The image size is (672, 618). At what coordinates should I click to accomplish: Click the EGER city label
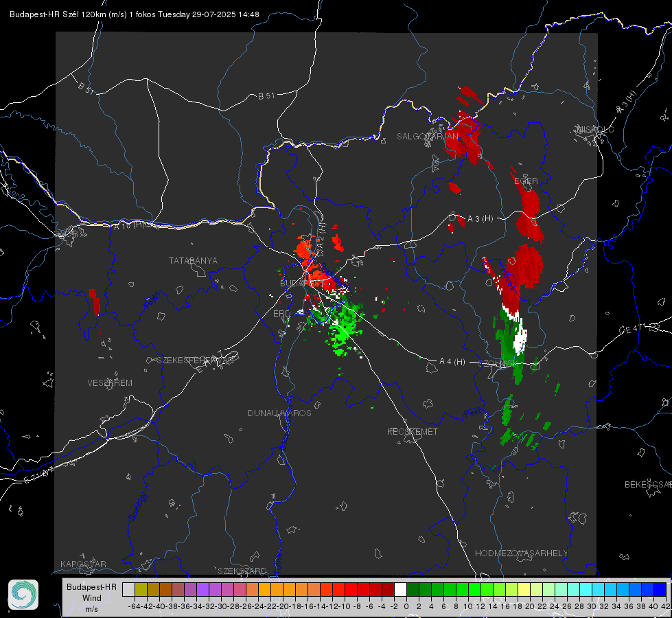(526, 181)
